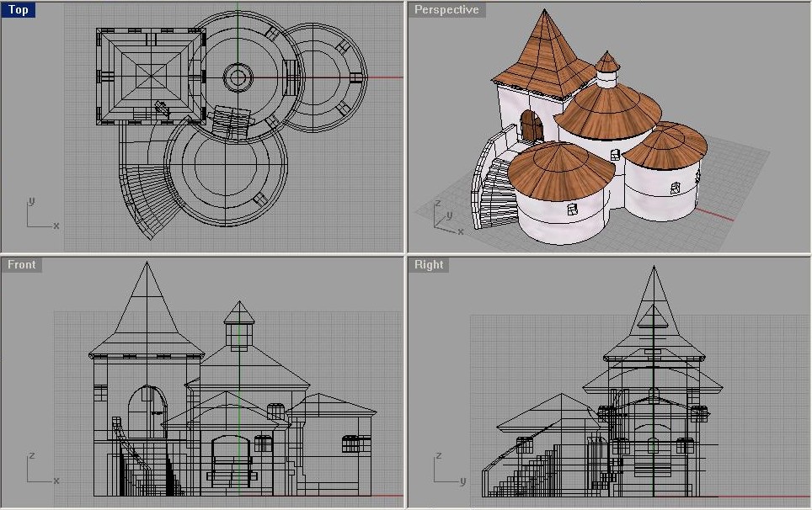The width and height of the screenshot is (812, 510).
Task: Click the small turret cupola in Perspective view
Action: point(607,69)
